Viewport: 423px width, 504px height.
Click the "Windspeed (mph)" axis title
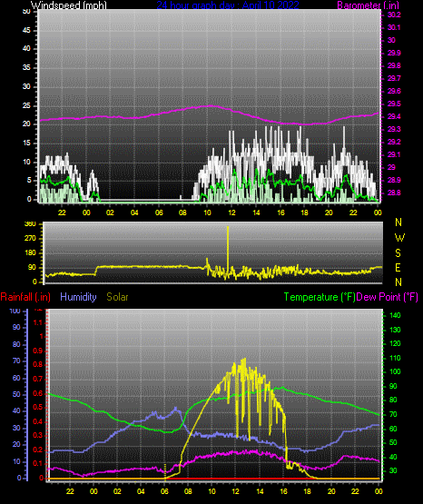(68, 5)
